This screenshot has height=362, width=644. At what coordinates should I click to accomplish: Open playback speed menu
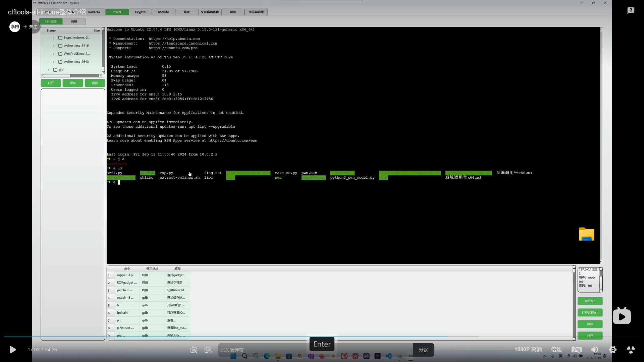pyautogui.click(x=556, y=350)
